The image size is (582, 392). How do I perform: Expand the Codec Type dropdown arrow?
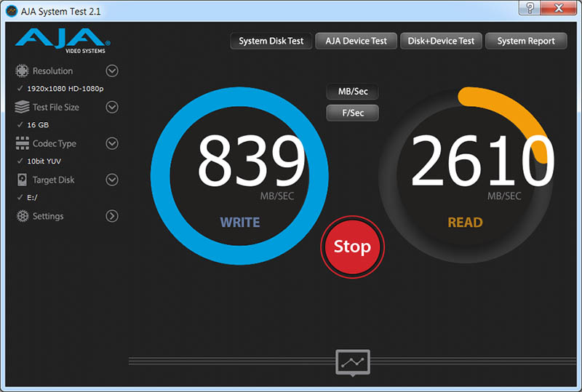[112, 143]
